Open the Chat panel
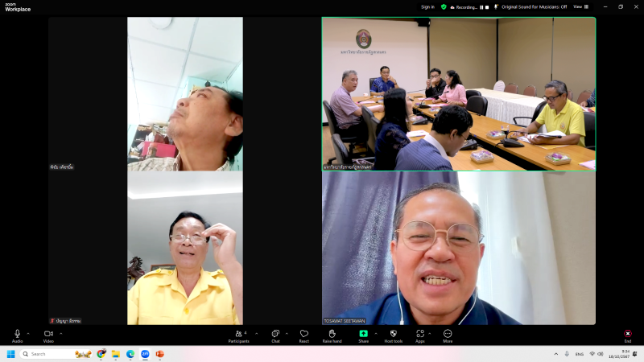The width and height of the screenshot is (644, 362). coord(275,334)
